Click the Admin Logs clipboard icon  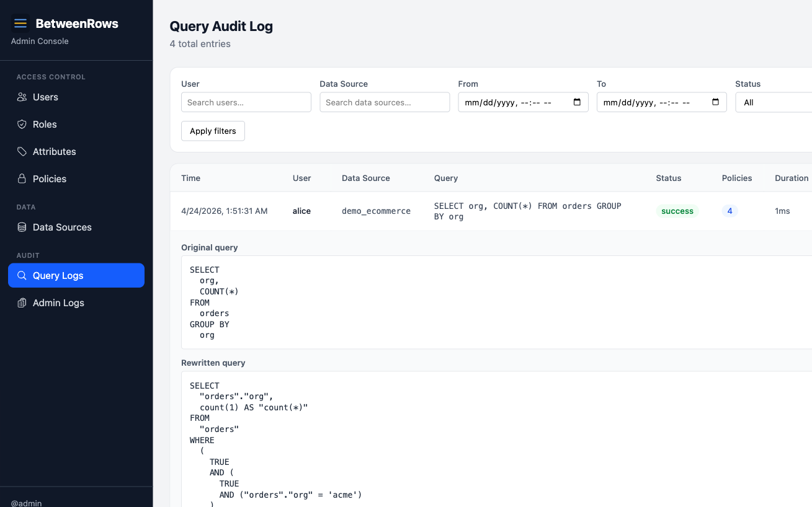pos(22,303)
